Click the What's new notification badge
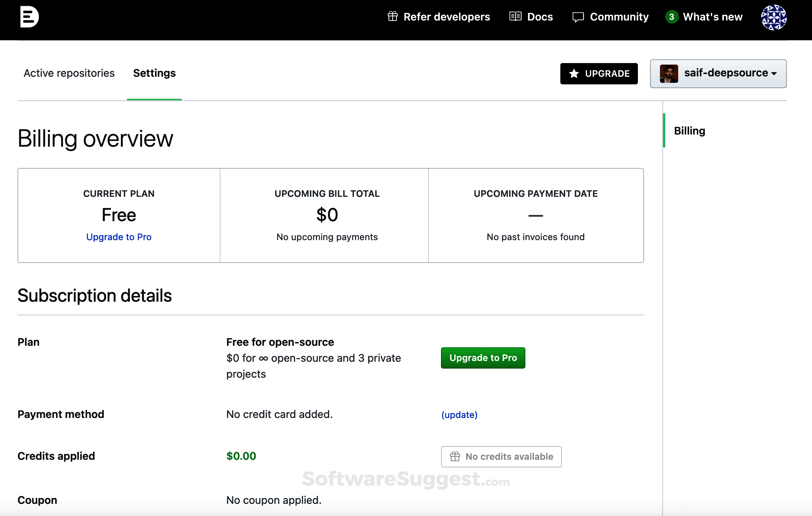Viewport: 812px width, 516px height. coord(671,16)
